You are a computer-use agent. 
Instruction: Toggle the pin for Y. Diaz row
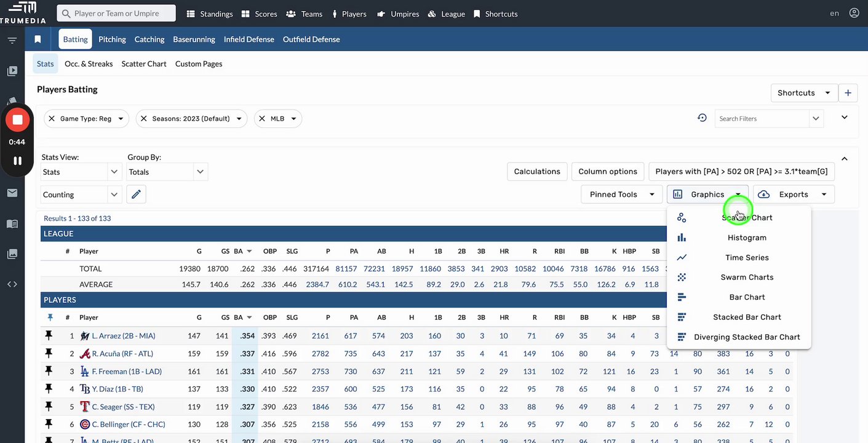49,389
